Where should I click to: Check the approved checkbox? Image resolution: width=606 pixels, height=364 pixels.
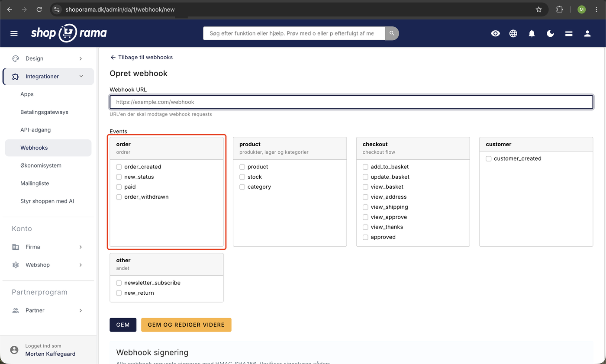pyautogui.click(x=365, y=237)
